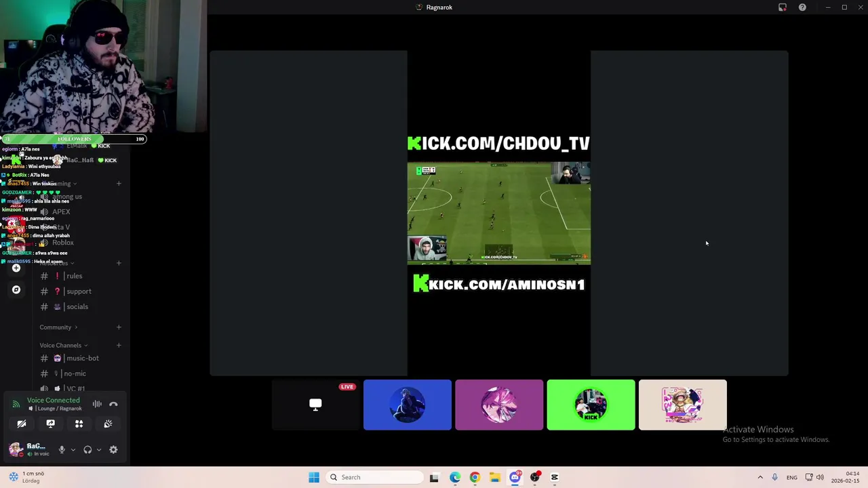
Task: Collapse the Voice Channels category
Action: [63, 346]
